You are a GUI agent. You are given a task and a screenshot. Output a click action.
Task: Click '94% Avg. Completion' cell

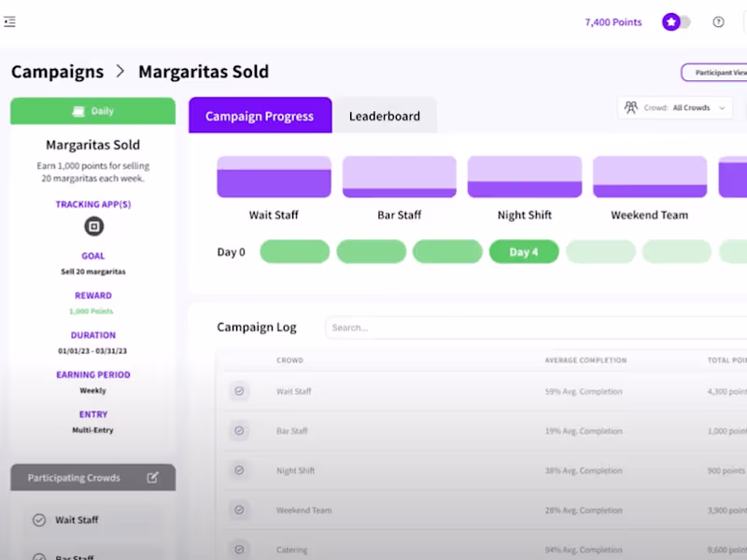pyautogui.click(x=584, y=550)
